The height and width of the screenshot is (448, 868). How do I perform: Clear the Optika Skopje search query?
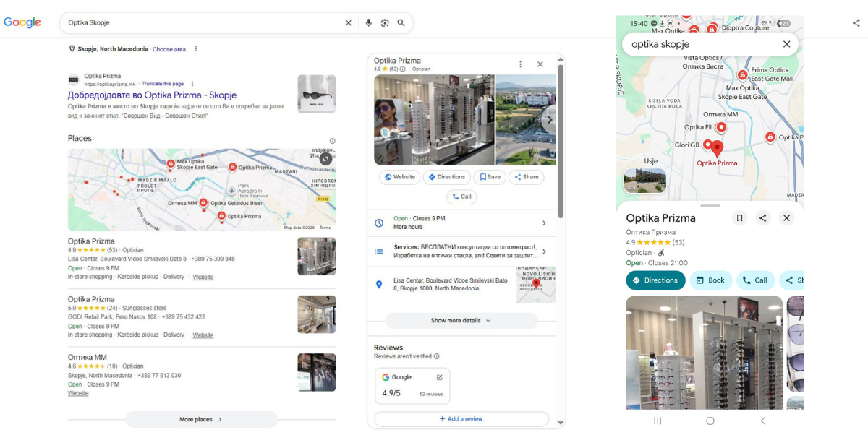click(348, 23)
